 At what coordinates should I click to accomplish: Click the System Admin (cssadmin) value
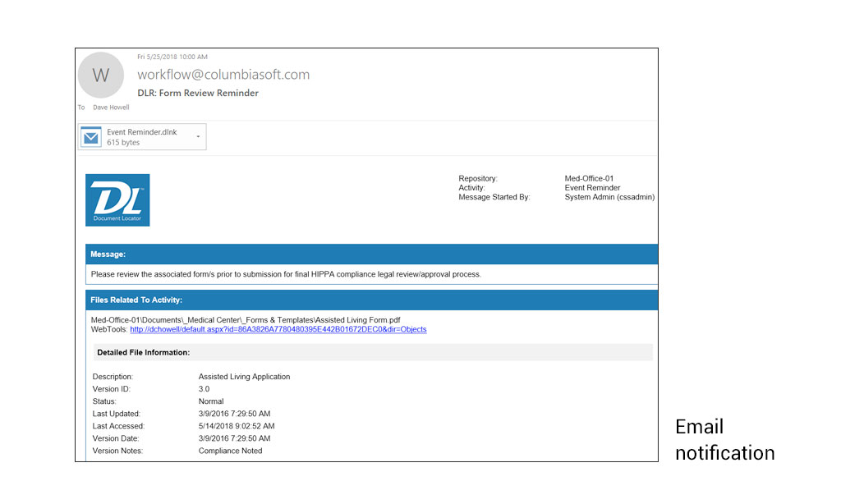click(609, 197)
